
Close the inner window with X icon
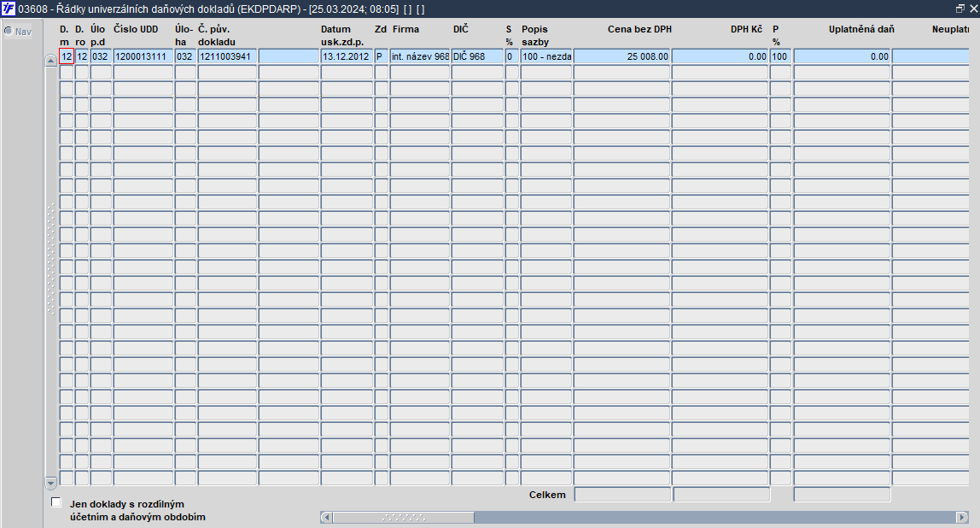[973, 9]
